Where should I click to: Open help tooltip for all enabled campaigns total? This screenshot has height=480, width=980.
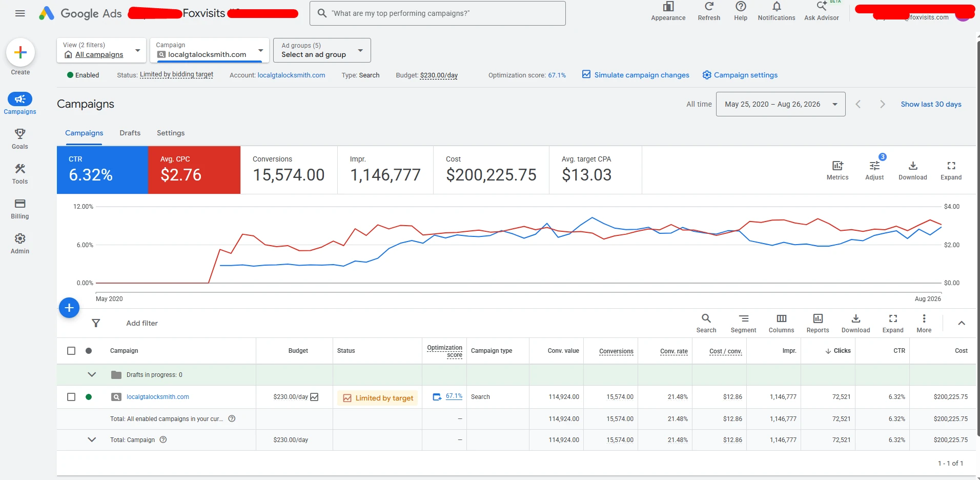point(232,418)
